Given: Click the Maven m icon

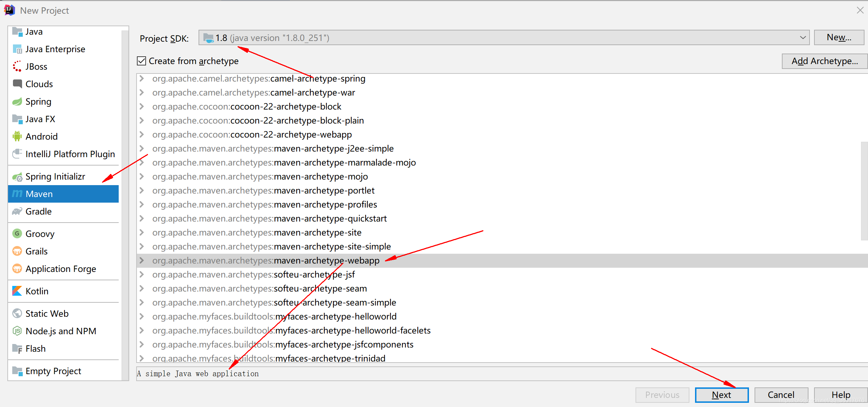Looking at the screenshot, I should pos(17,194).
